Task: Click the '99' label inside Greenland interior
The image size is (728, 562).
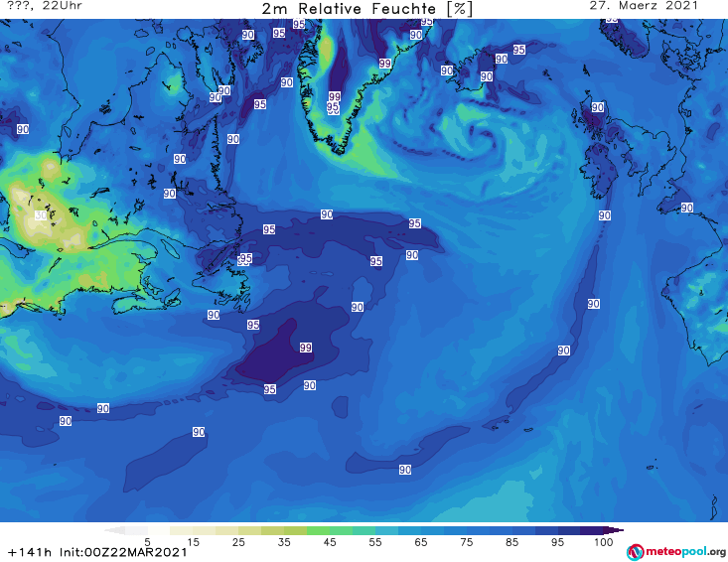Action: 335,96
